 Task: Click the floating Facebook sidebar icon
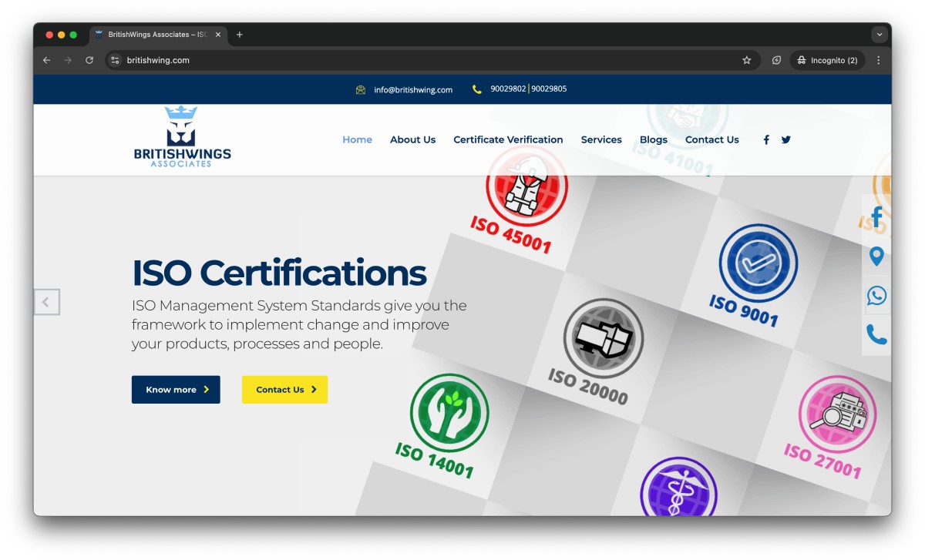876,216
